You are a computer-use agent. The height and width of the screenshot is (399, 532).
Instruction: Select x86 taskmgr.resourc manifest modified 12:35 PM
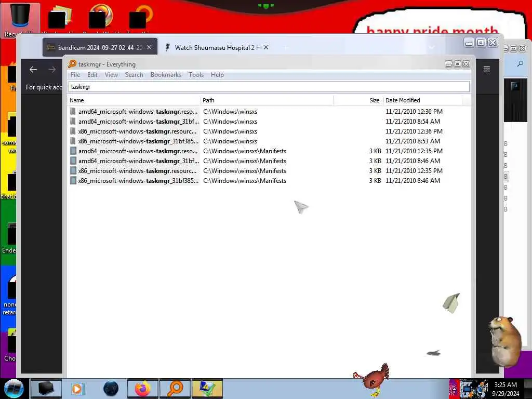(269, 170)
